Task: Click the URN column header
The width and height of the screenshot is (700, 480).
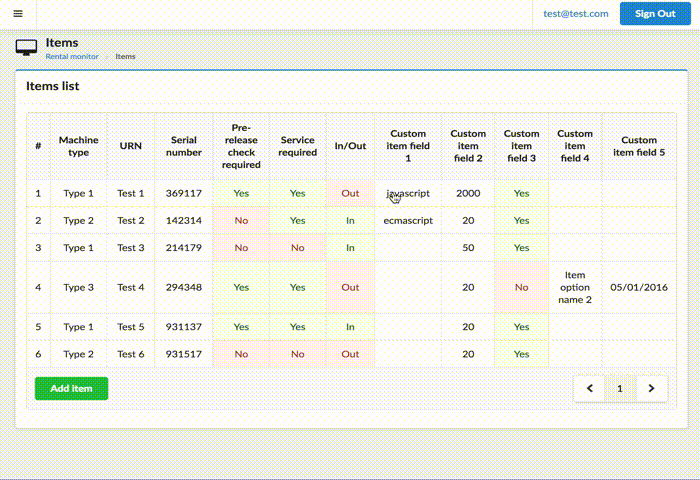Action: (x=130, y=146)
